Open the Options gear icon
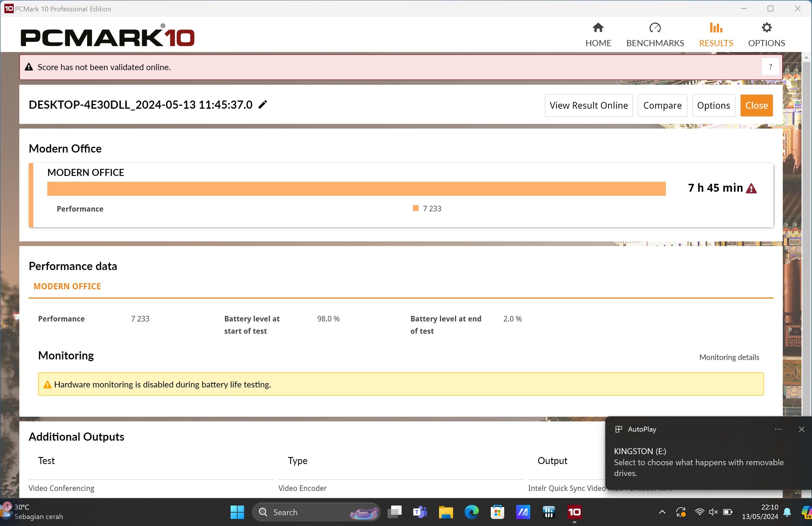Image resolution: width=812 pixels, height=526 pixels. (x=766, y=28)
